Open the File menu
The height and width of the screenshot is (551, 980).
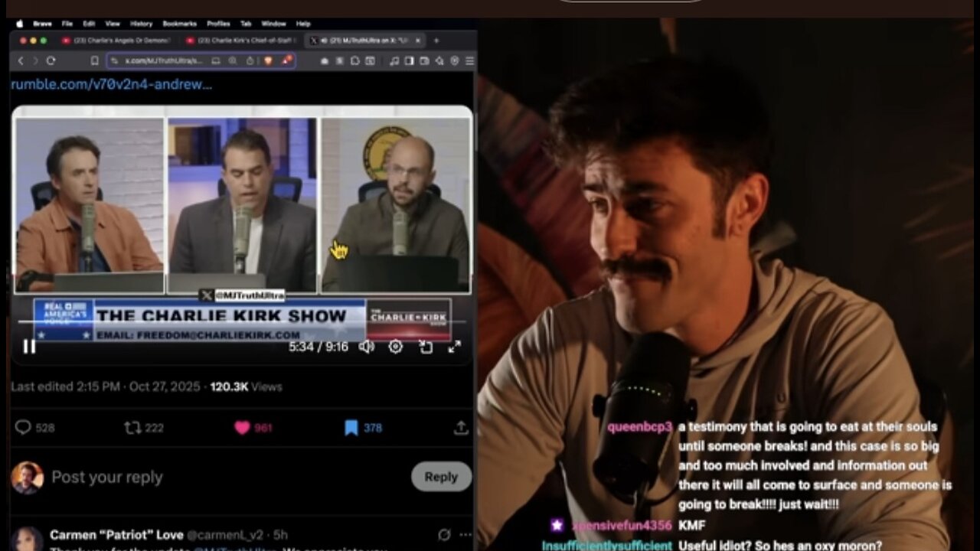(x=67, y=24)
